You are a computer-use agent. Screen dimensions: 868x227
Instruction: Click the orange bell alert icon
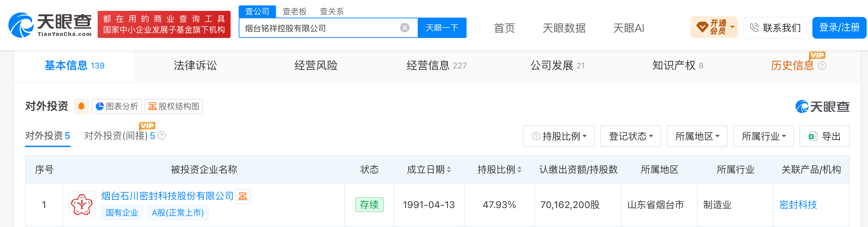click(81, 106)
